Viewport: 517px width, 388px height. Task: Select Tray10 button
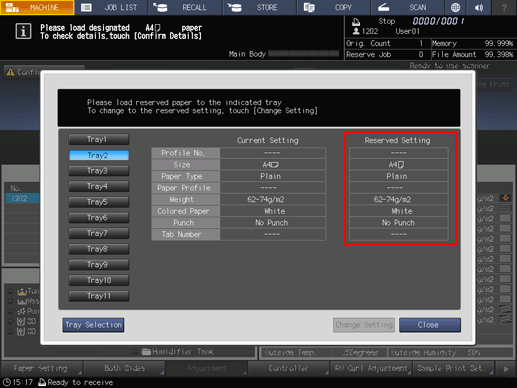coord(99,280)
